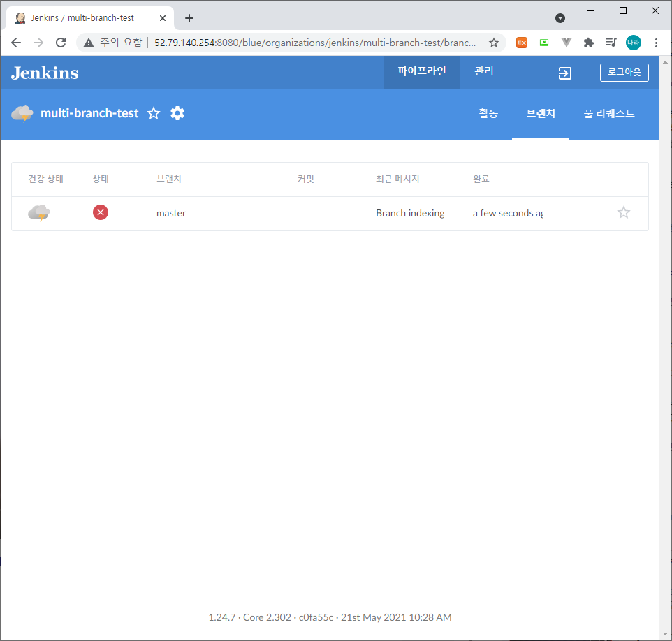
Task: Select the Jenkins / multi-branch-test browser tab
Action: [x=90, y=18]
